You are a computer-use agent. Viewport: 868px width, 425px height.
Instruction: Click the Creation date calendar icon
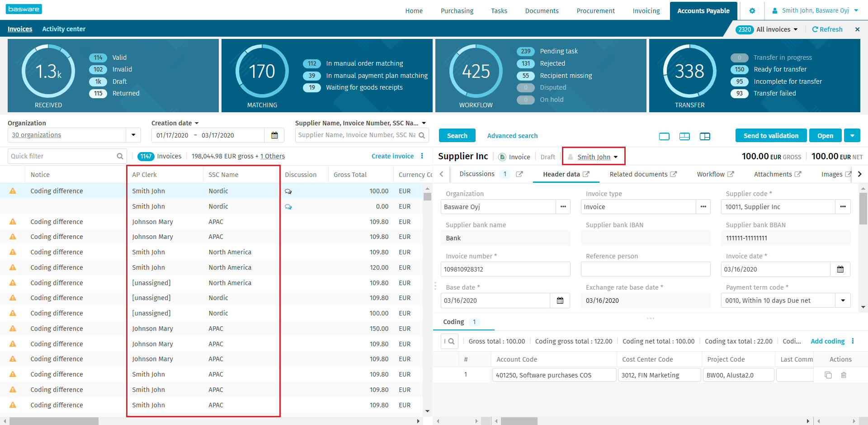tap(274, 135)
